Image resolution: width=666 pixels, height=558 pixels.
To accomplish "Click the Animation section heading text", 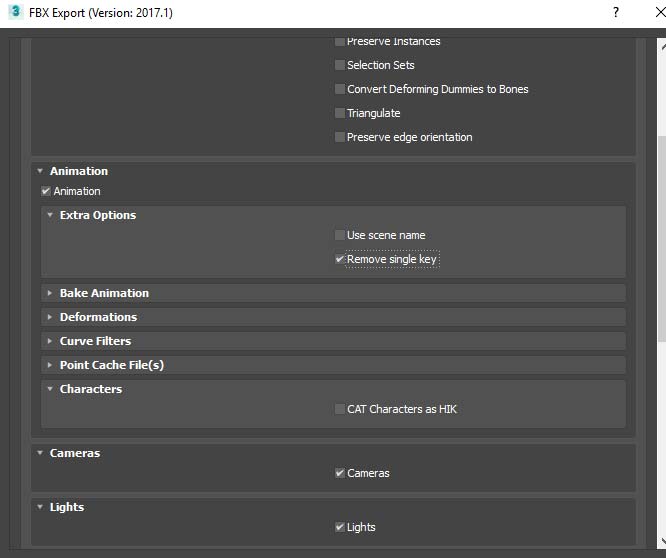I will (79, 171).
